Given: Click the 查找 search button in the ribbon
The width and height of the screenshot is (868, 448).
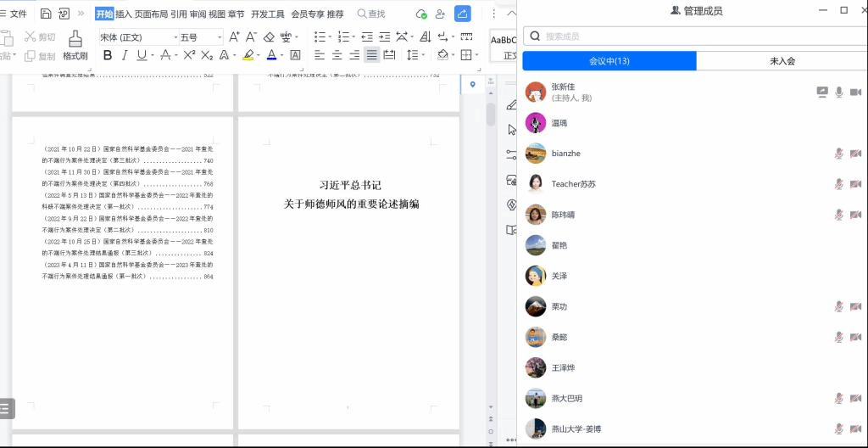Looking at the screenshot, I should (x=371, y=14).
